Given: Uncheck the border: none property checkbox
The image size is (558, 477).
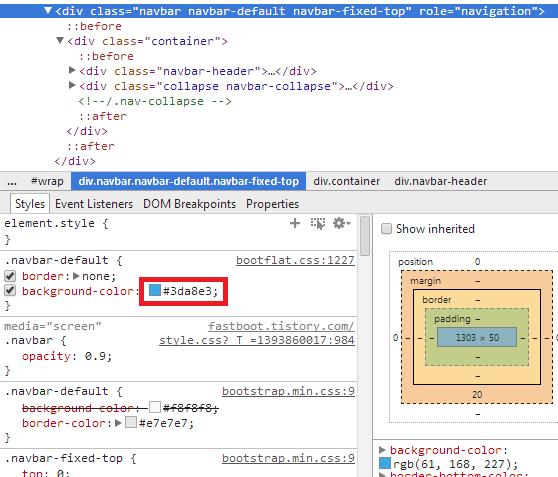Looking at the screenshot, I should click(10, 276).
